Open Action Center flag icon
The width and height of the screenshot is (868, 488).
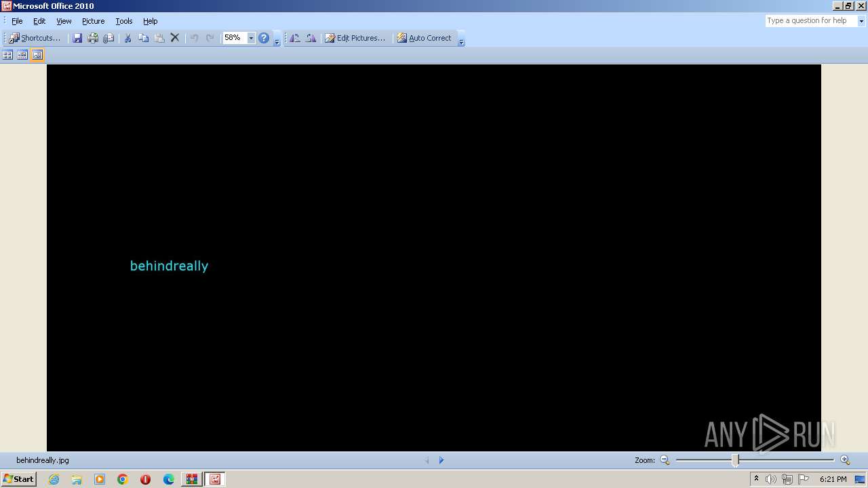(804, 479)
